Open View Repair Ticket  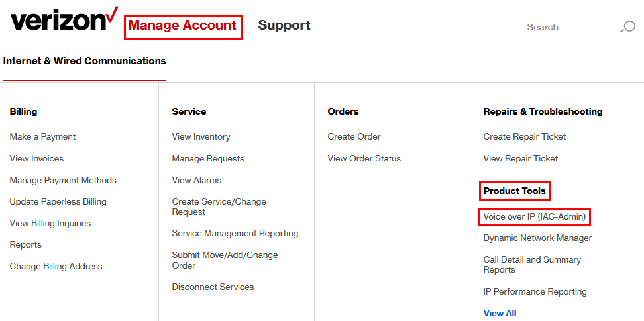[x=520, y=158]
